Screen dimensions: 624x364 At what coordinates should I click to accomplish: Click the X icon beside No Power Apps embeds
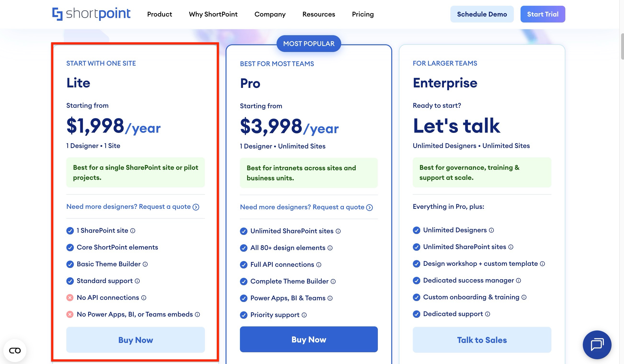(x=70, y=315)
